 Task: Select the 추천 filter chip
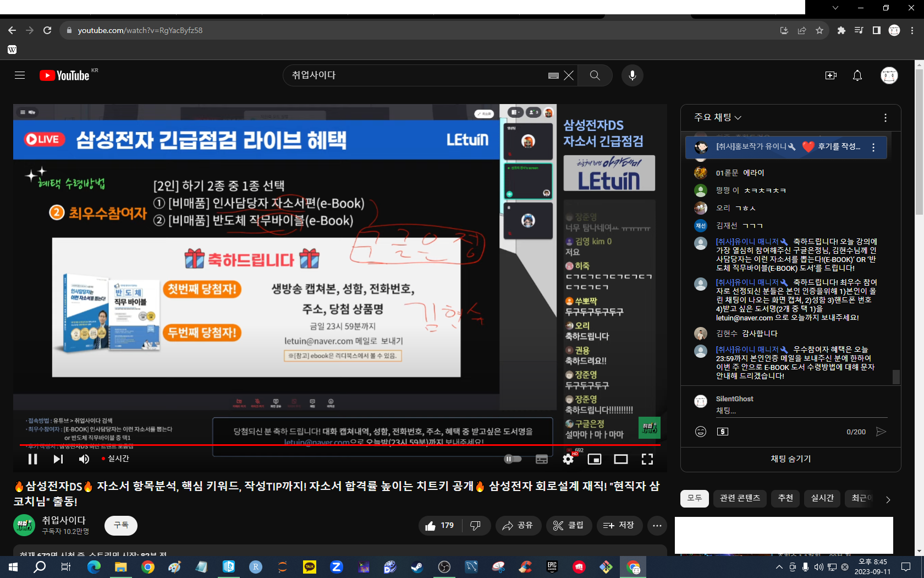(x=785, y=498)
